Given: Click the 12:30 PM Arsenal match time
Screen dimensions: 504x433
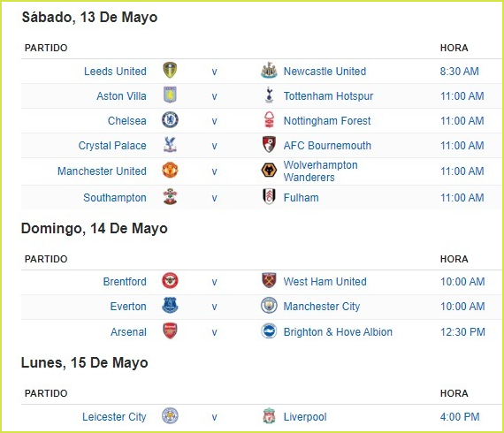Looking at the screenshot, I should (462, 331).
